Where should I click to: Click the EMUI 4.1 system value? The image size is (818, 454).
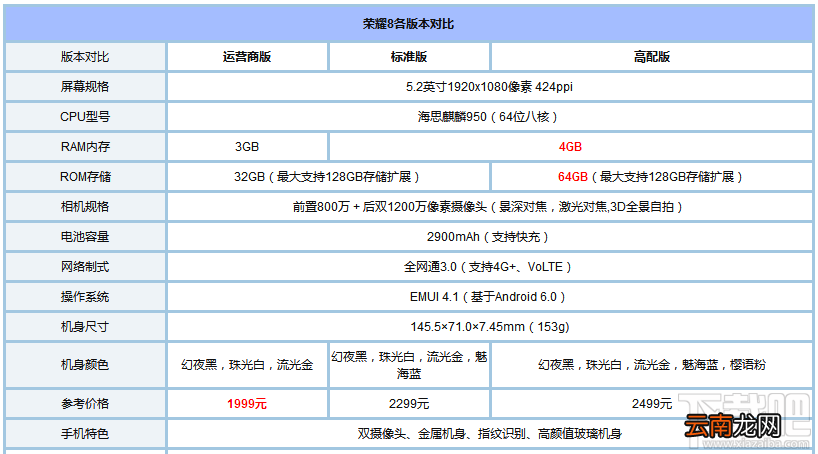[x=489, y=297]
